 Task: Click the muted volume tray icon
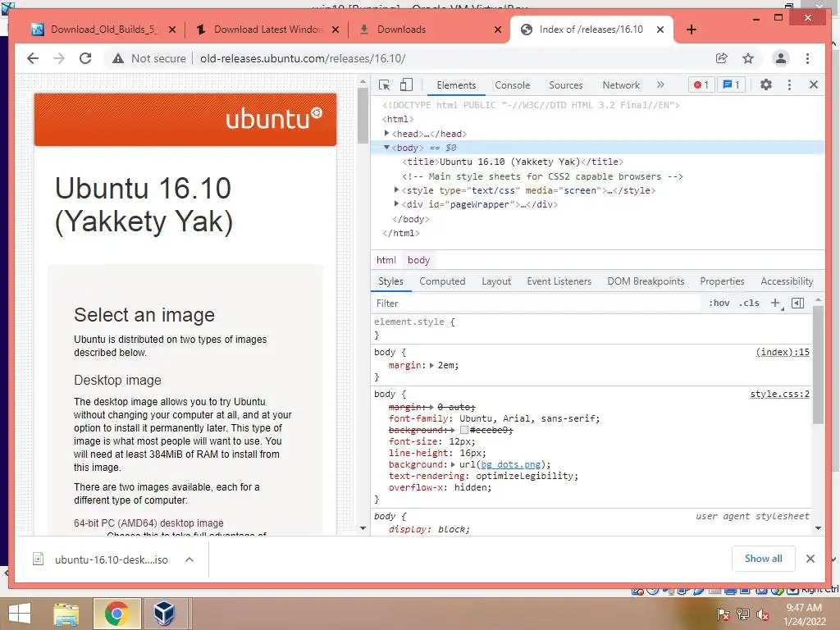tap(762, 614)
